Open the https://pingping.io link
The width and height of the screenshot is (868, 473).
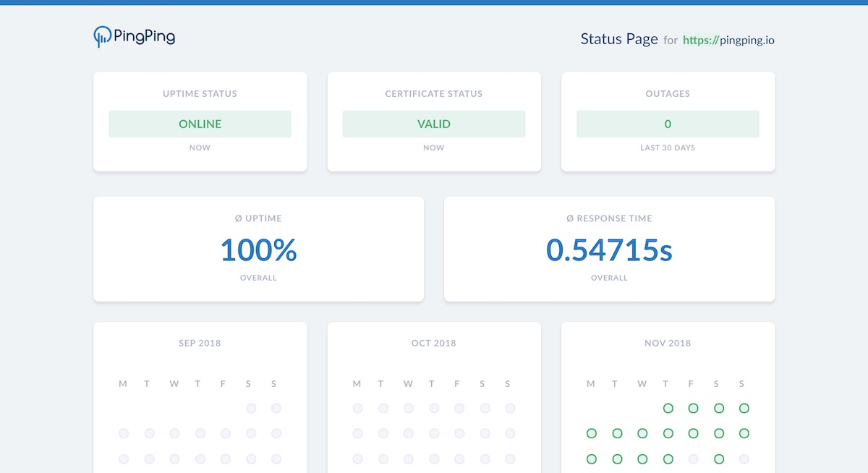(728, 40)
